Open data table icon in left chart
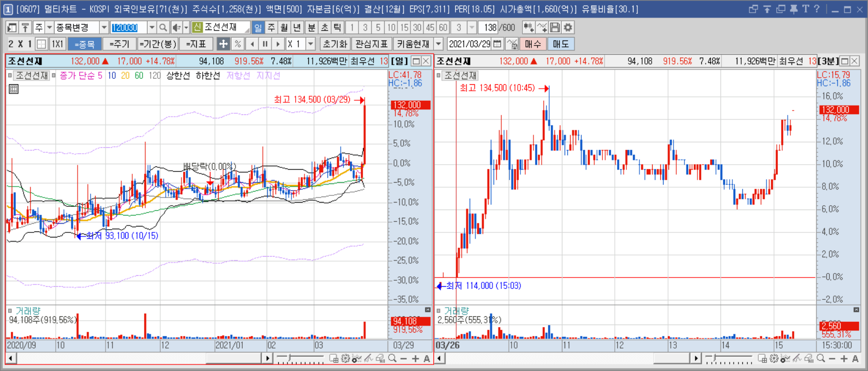This screenshot has height=371, width=868. tap(14, 89)
